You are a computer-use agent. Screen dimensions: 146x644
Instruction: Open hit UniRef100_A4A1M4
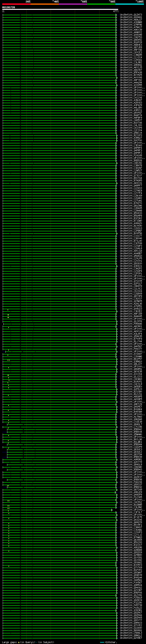coord(131,83)
